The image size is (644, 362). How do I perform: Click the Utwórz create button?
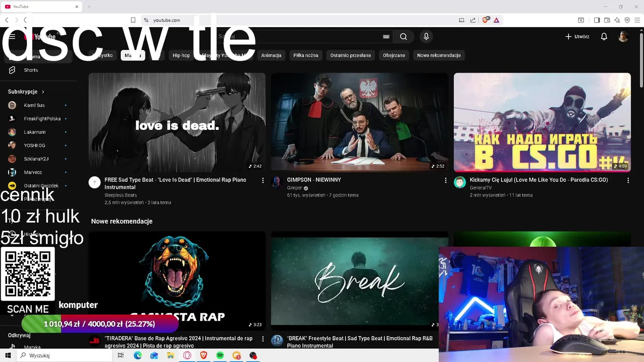[x=578, y=37]
